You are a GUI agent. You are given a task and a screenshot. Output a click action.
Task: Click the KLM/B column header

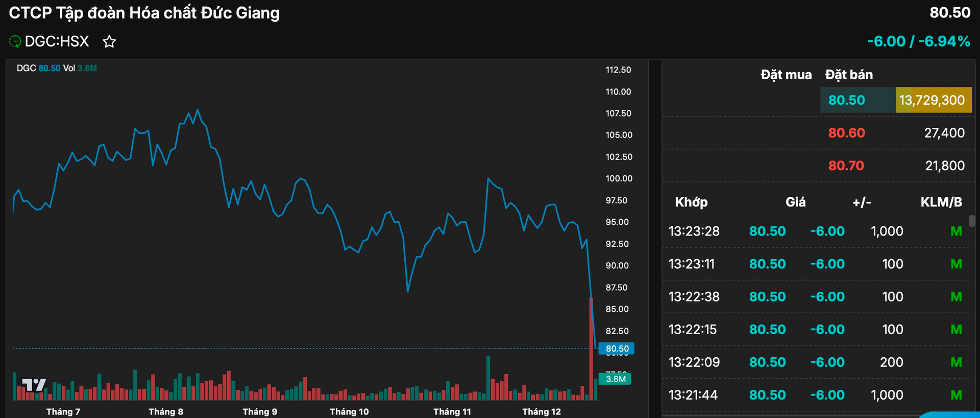(x=941, y=202)
